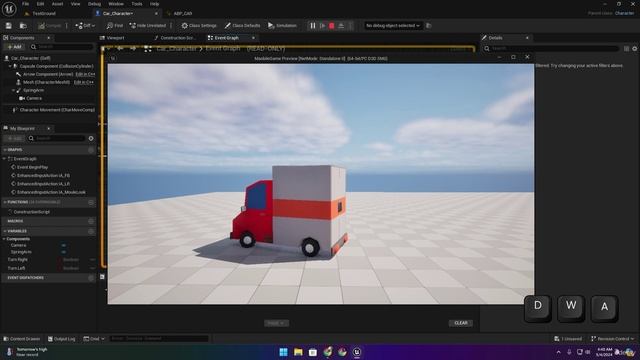This screenshot has width=640, height=360.
Task: Toggle visibility eye for Camera variable
Action: 63,245
